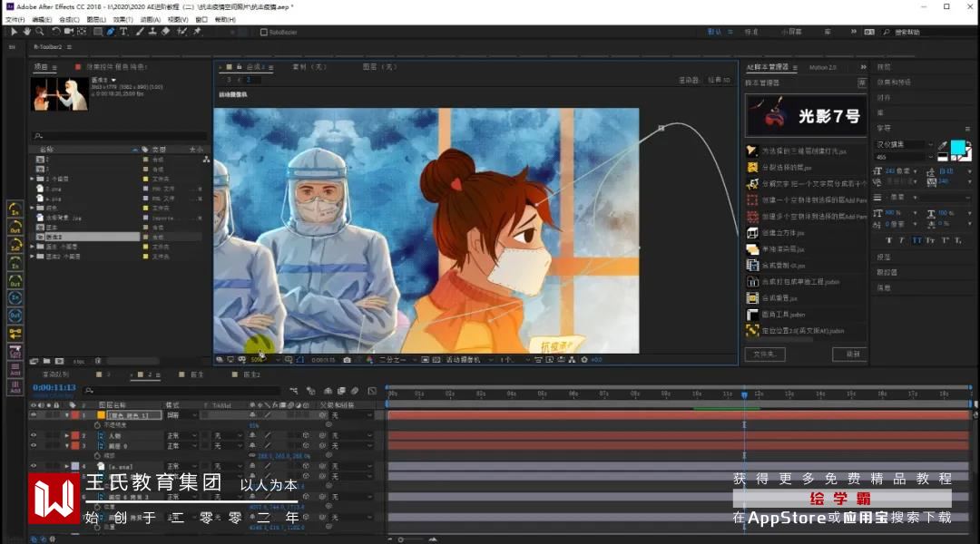Expand the 段落 paragraph panel
The image size is (980, 544).
point(883,257)
